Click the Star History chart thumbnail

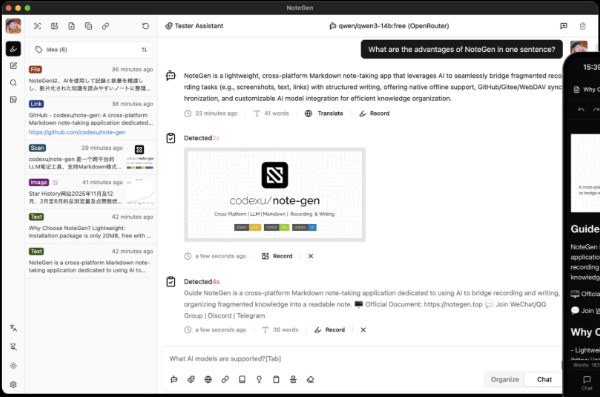[x=140, y=191]
